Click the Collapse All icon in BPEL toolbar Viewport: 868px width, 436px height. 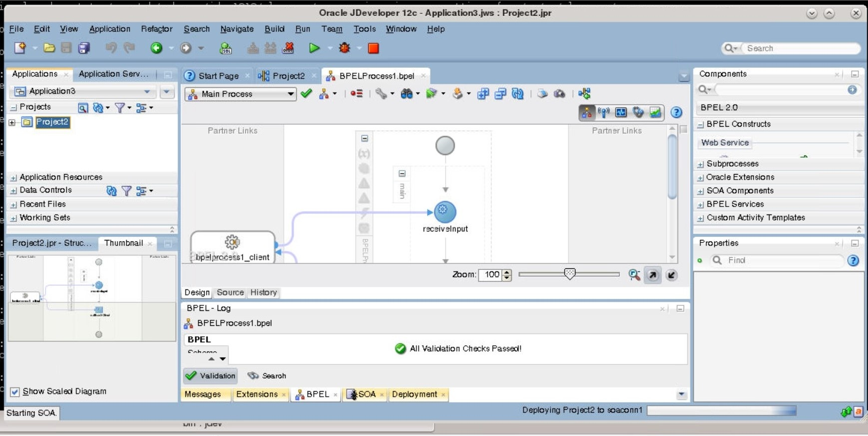(500, 93)
